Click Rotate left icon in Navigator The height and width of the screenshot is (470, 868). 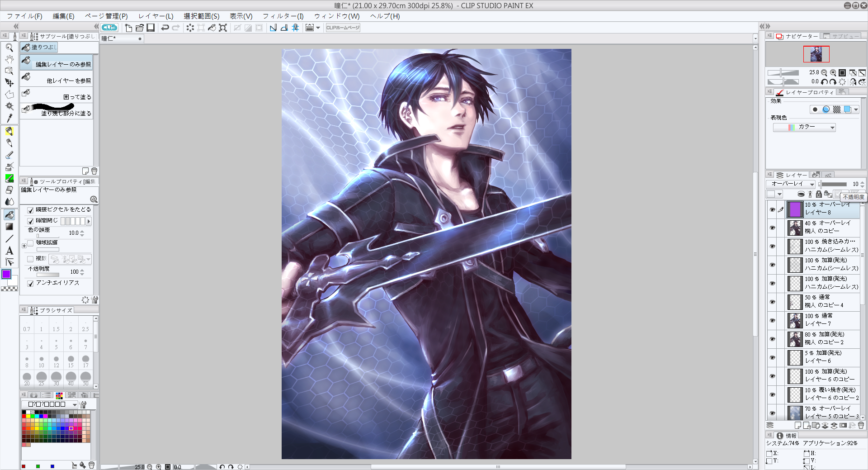[x=824, y=82]
